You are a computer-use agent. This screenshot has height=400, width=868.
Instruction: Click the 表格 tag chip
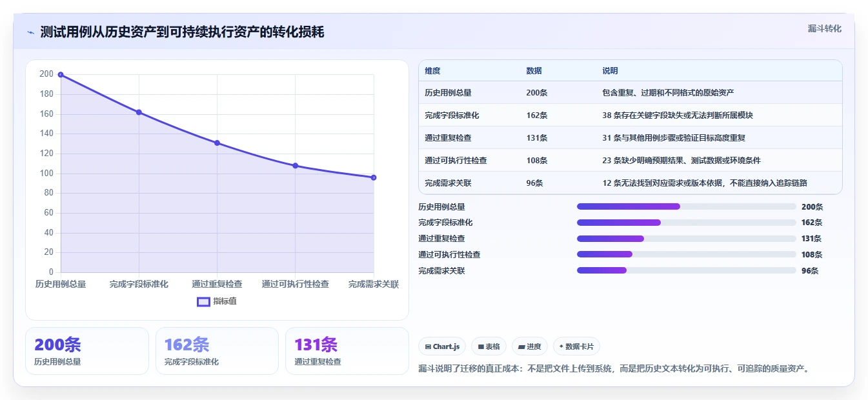pyautogui.click(x=489, y=346)
